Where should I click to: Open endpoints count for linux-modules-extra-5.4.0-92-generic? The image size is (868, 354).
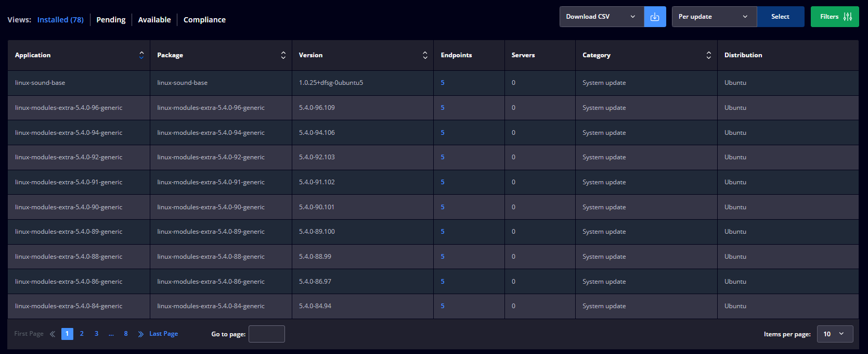443,157
